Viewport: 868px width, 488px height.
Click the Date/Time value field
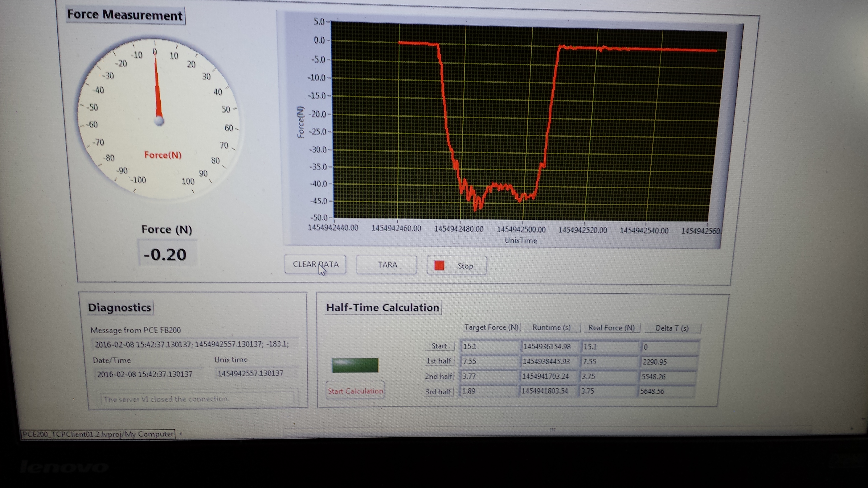(145, 374)
